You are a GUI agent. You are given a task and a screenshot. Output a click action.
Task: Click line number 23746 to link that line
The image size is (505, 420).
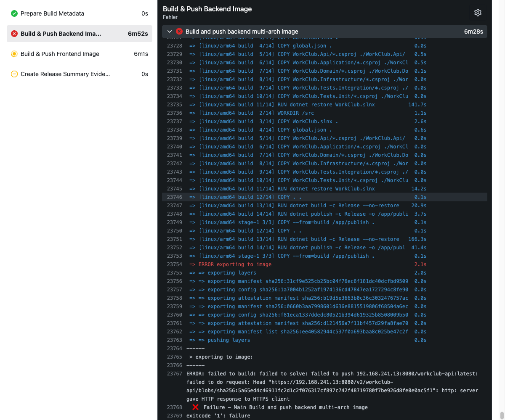pos(174,197)
